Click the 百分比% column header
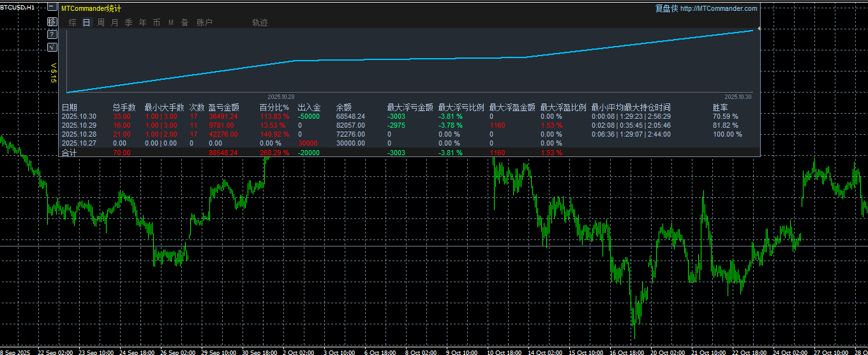868x355 pixels. coord(274,107)
